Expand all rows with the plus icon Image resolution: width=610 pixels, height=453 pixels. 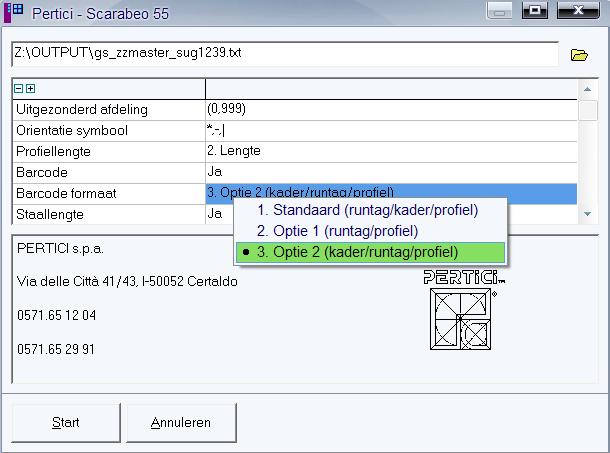[31, 89]
